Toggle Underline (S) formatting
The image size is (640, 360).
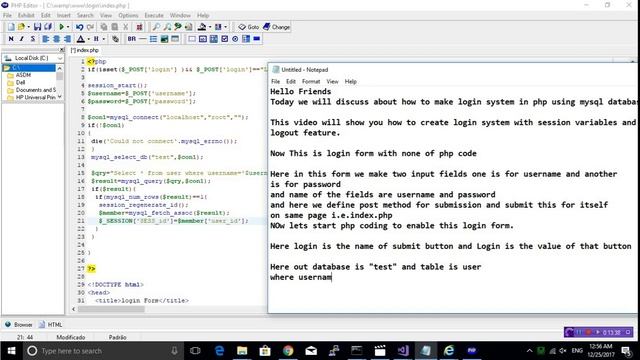33,39
